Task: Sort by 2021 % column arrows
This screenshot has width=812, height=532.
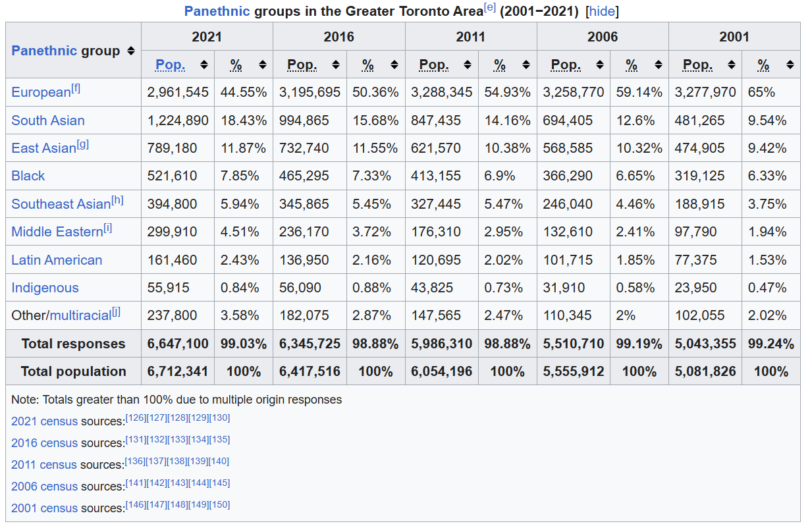Action: coord(262,65)
